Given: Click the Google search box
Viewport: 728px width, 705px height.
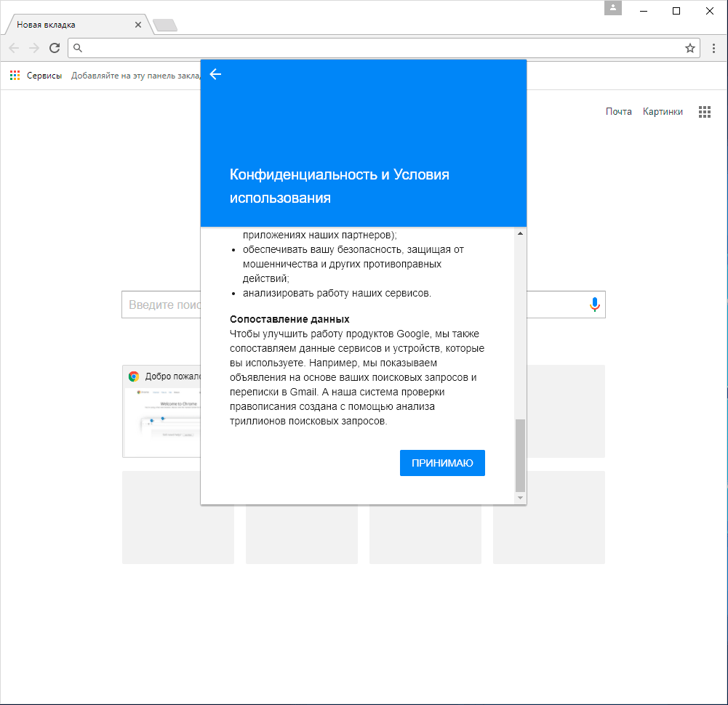Looking at the screenshot, I should pos(161,305).
